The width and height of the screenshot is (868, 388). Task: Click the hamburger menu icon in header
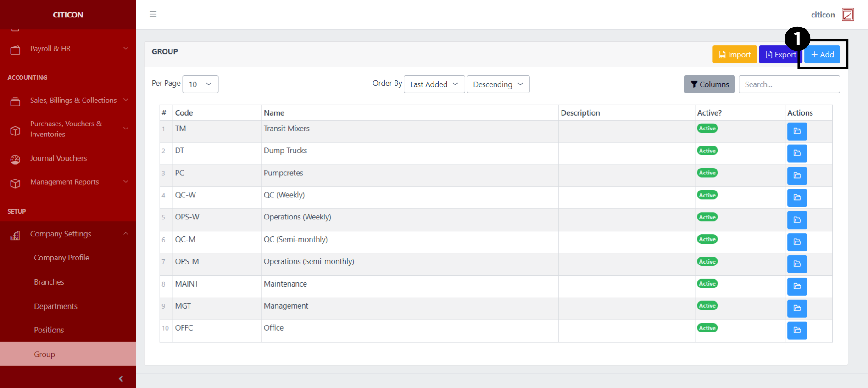pos(153,14)
